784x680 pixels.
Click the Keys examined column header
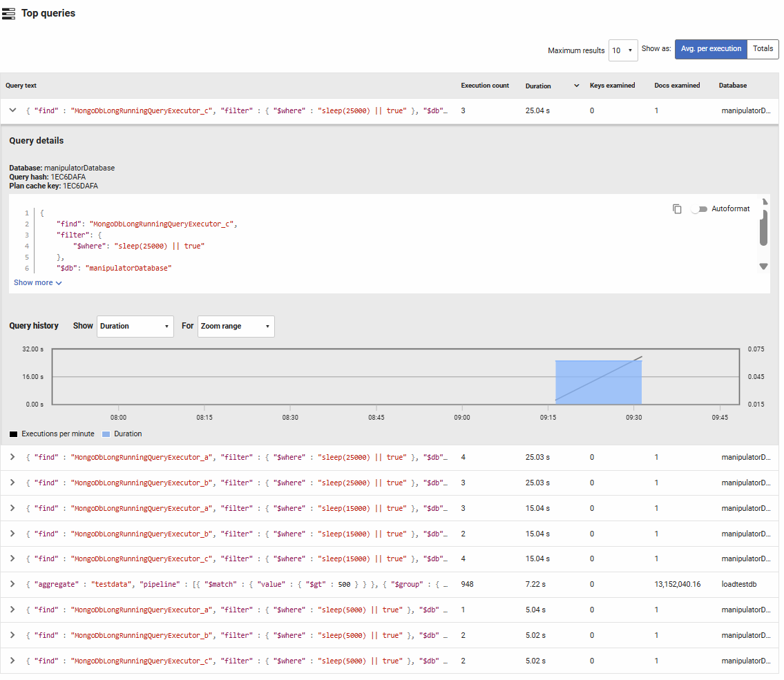pyautogui.click(x=612, y=86)
